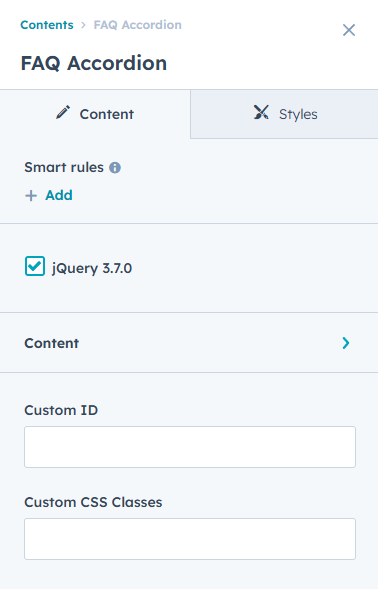Click the pencil icon on Content tab
The width and height of the screenshot is (378, 589).
click(x=63, y=112)
